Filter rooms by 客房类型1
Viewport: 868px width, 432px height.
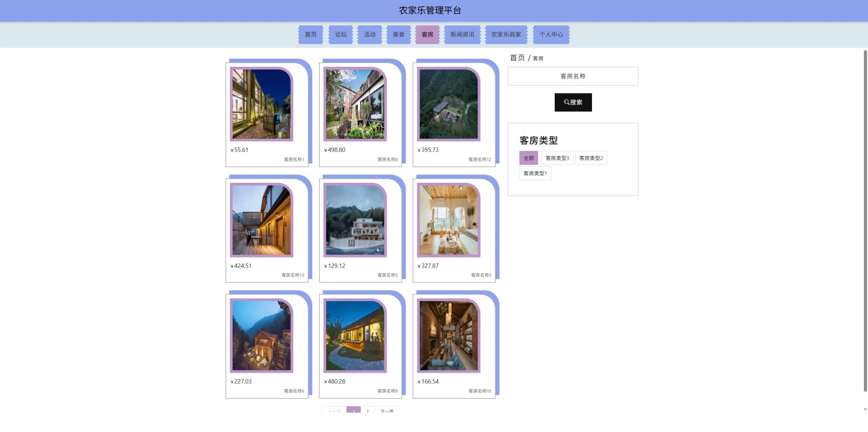(x=535, y=173)
